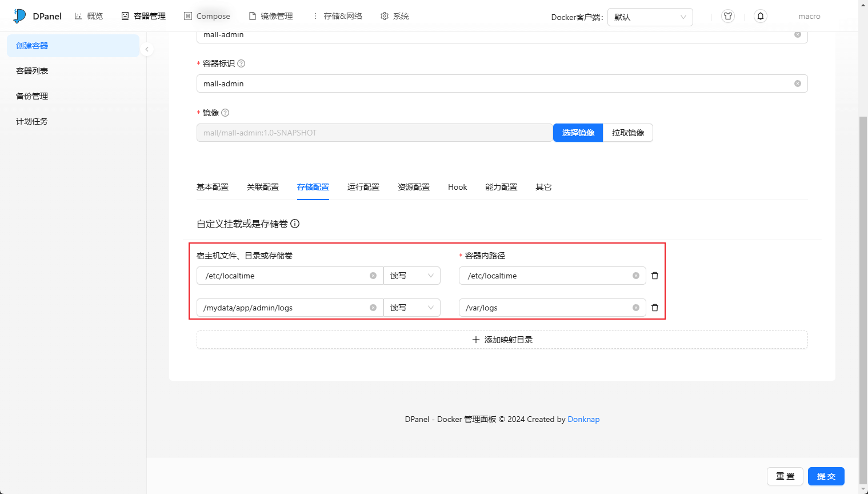Switch to the 运行配置 tab
868x494 pixels.
pyautogui.click(x=363, y=187)
